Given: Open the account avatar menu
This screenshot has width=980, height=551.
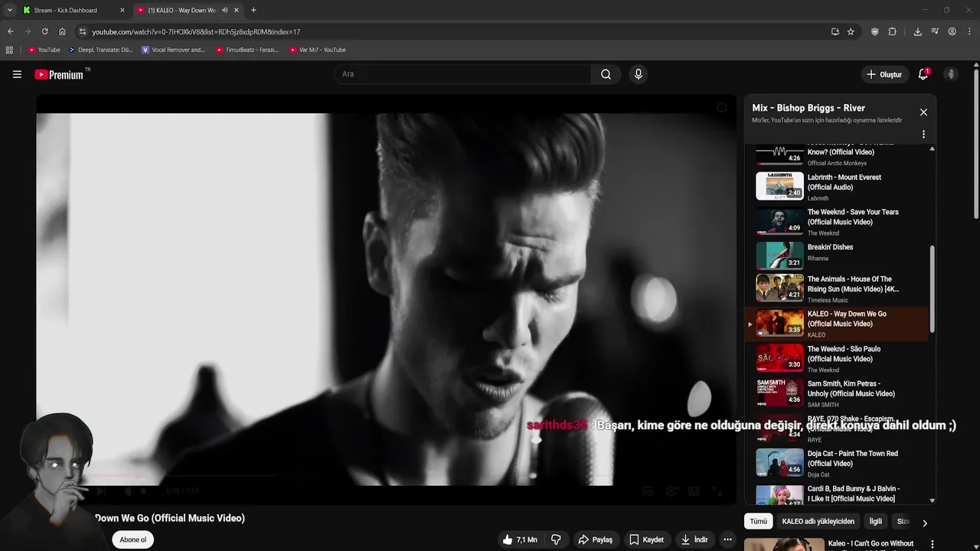Looking at the screenshot, I should pos(951,74).
